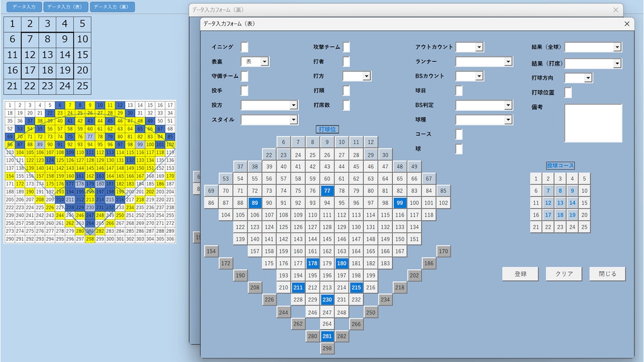Expand the スタイル dropdown
644x362 pixels.
click(293, 120)
